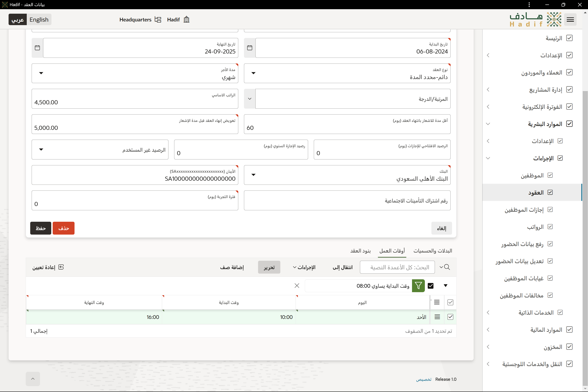The image size is (588, 392).
Task: Open the المرتبة/الدرجة dropdown arrow
Action: [x=249, y=99]
